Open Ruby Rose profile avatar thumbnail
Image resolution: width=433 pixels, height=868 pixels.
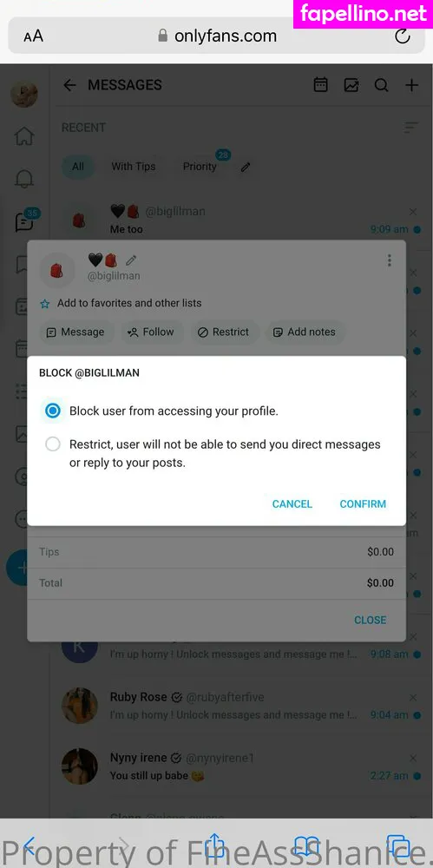coord(80,706)
